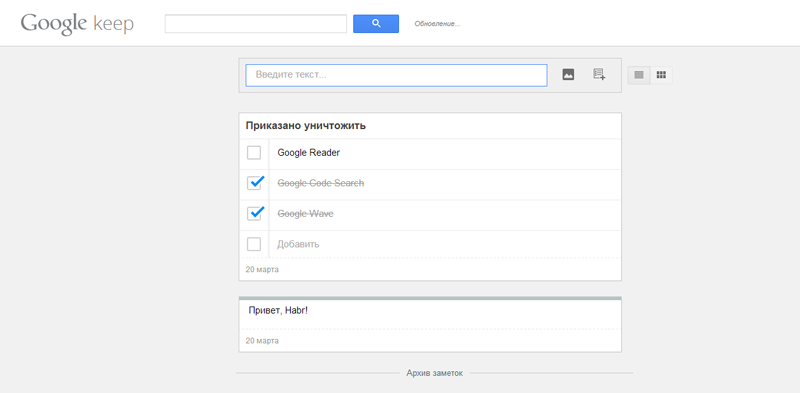Click 20 марта date under Привет note
The height and width of the screenshot is (393, 800).
tap(262, 340)
